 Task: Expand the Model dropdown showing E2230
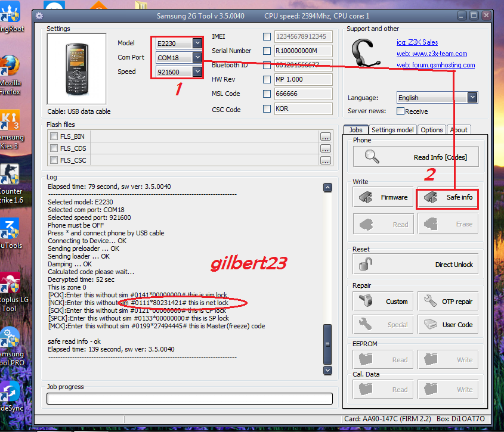click(x=197, y=43)
